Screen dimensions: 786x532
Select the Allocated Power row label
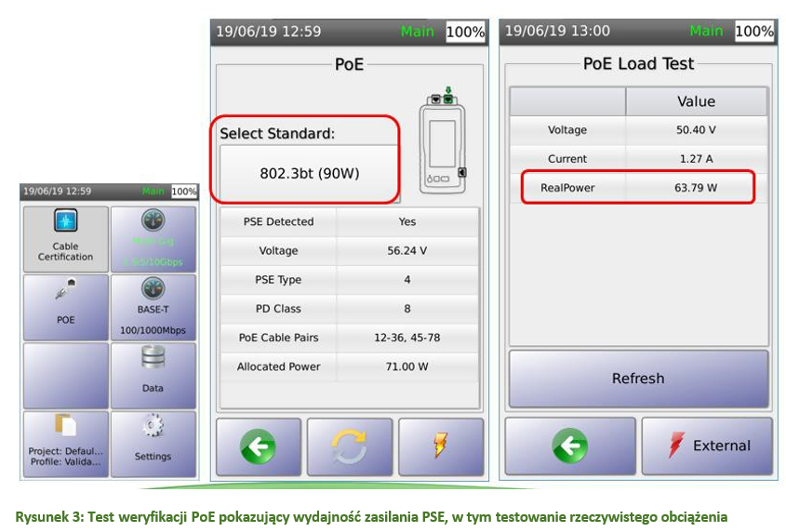(x=278, y=367)
